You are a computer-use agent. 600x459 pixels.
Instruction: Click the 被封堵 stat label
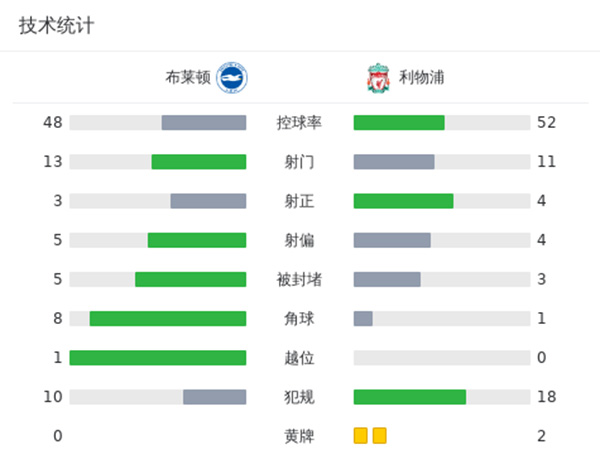299,279
